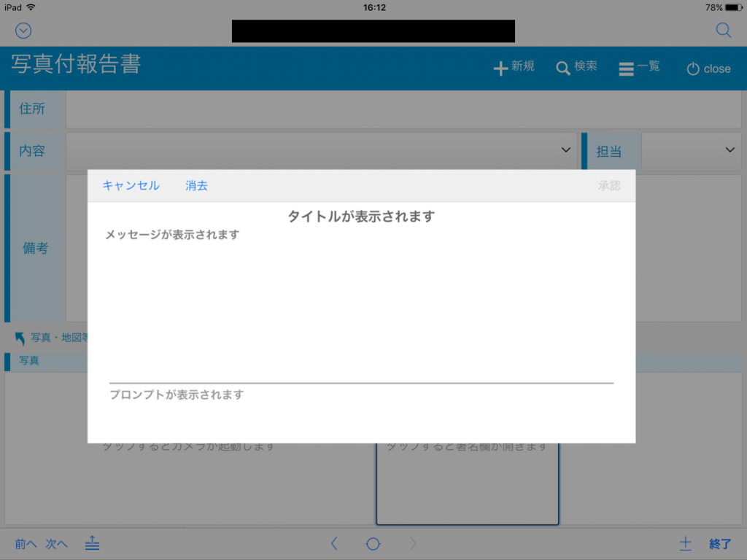Screen dimensions: 747x560
Task: Tap the forward chevron next to the circle icon
Action: (x=412, y=543)
